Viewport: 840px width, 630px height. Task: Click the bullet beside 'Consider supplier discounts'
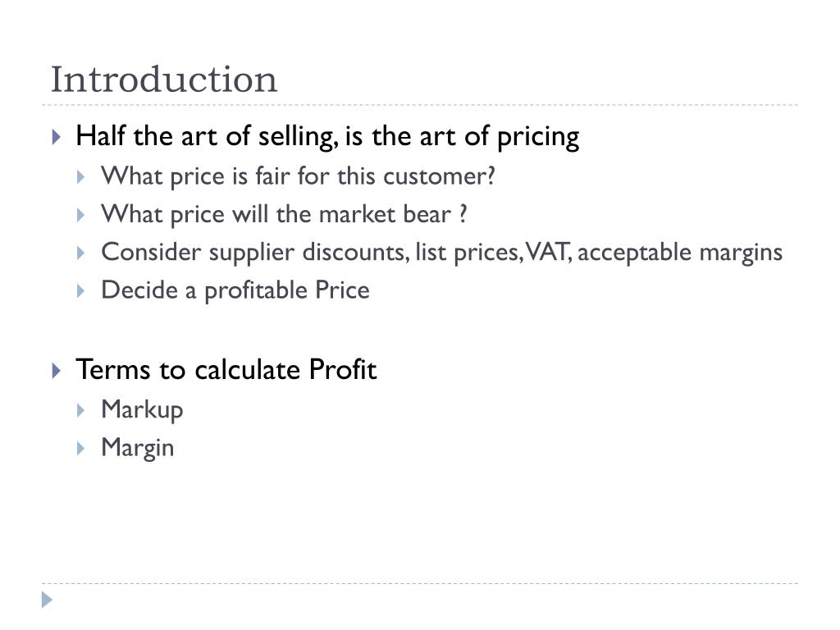[81, 253]
